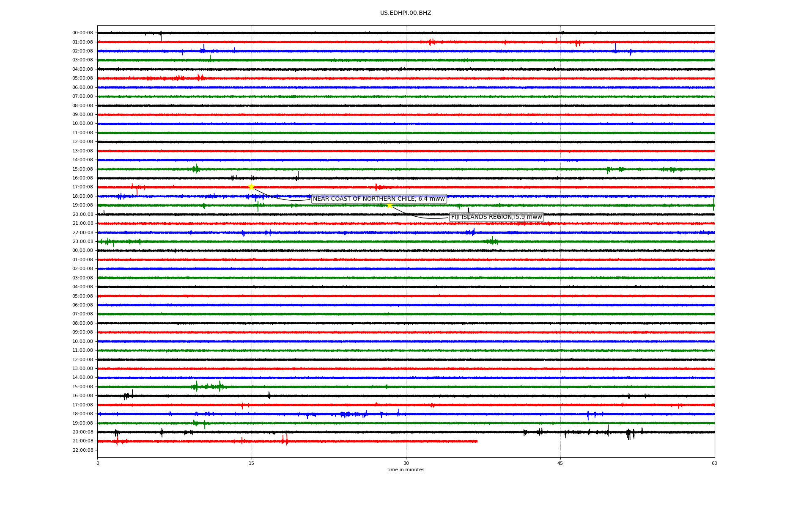Click the upper 05:00:08 row label
Image resolution: width=812 pixels, height=508 pixels.
[x=82, y=78]
